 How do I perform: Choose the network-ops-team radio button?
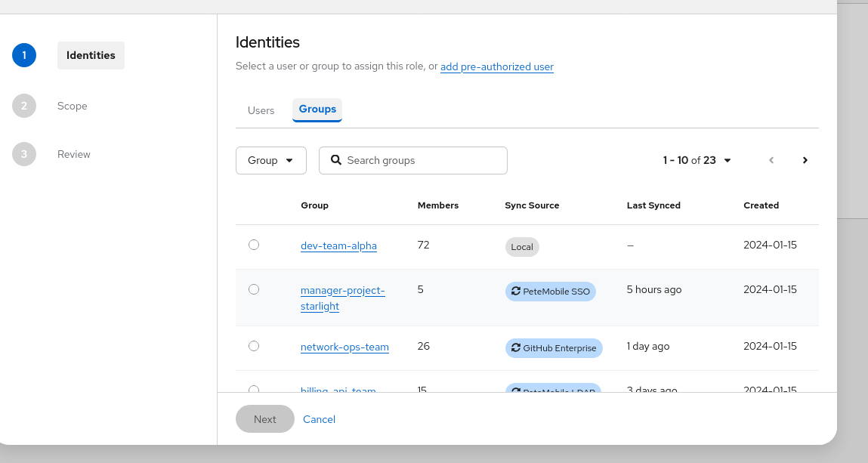(254, 346)
